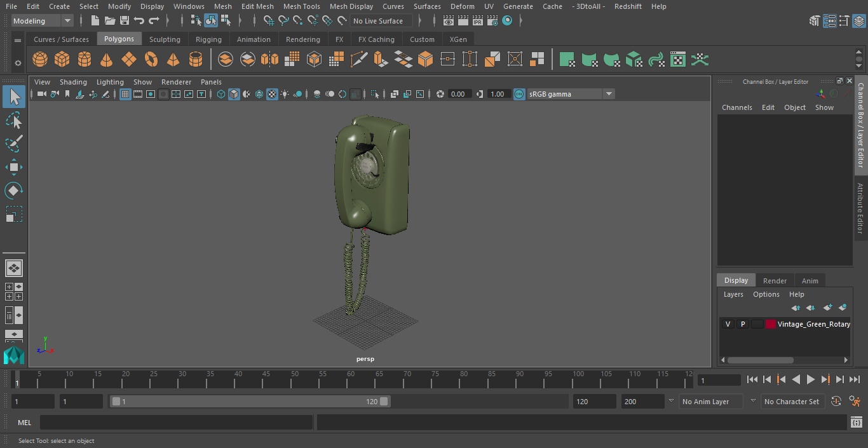This screenshot has height=448, width=868.
Task: Toggle wireframe shading in viewport toolbar
Action: tap(221, 94)
